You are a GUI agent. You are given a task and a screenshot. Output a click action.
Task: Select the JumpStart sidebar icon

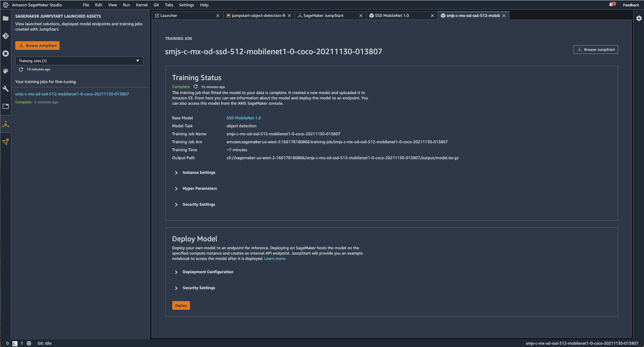(x=6, y=124)
